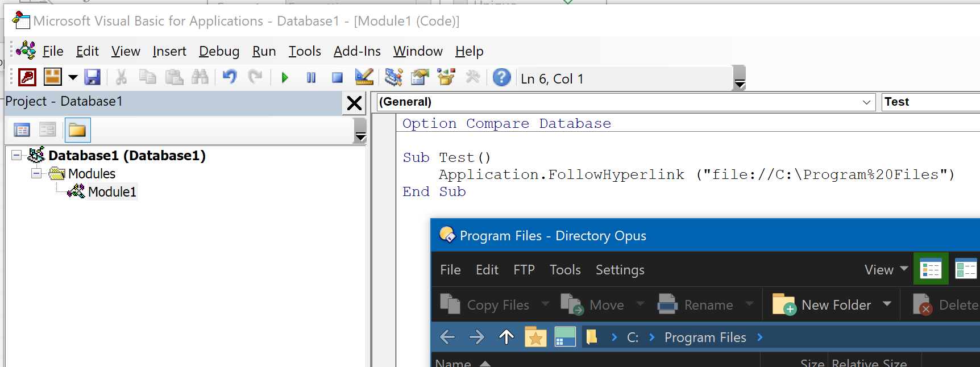This screenshot has width=980, height=367.
Task: Collapse the Database1 project node
Action: (x=16, y=155)
